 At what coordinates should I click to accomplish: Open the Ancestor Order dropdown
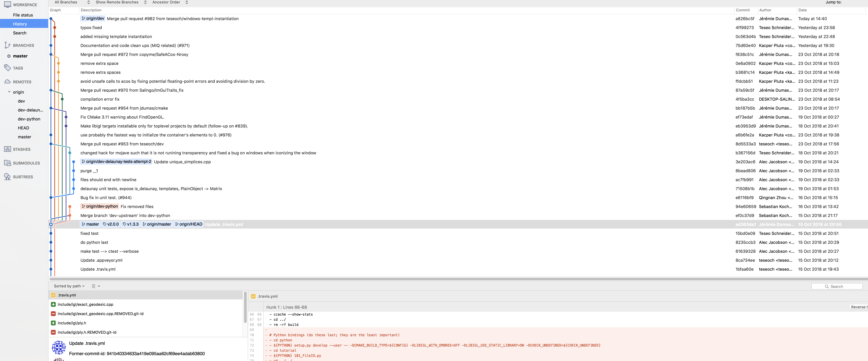coord(166,2)
